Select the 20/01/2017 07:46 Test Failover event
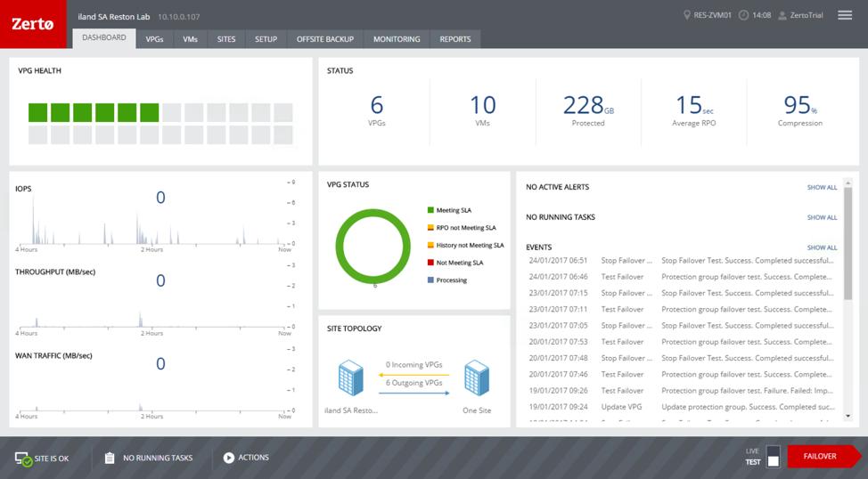 [681, 375]
